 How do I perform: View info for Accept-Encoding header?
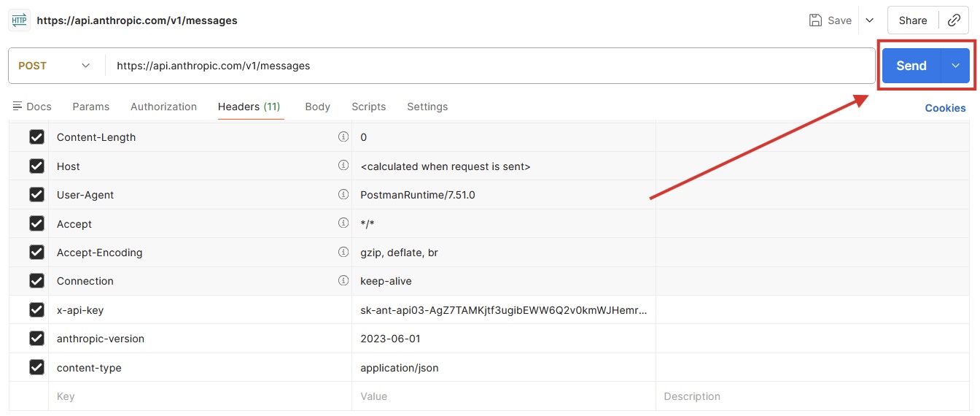coord(343,253)
